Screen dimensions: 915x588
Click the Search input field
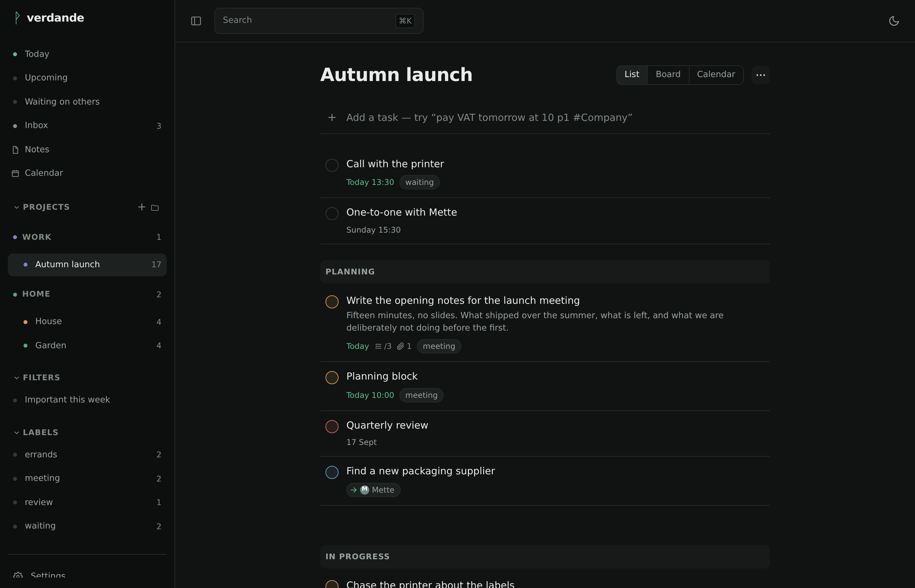(x=319, y=21)
